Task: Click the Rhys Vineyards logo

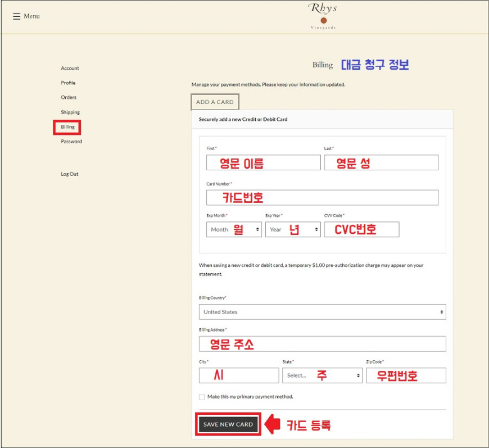Action: [x=323, y=16]
